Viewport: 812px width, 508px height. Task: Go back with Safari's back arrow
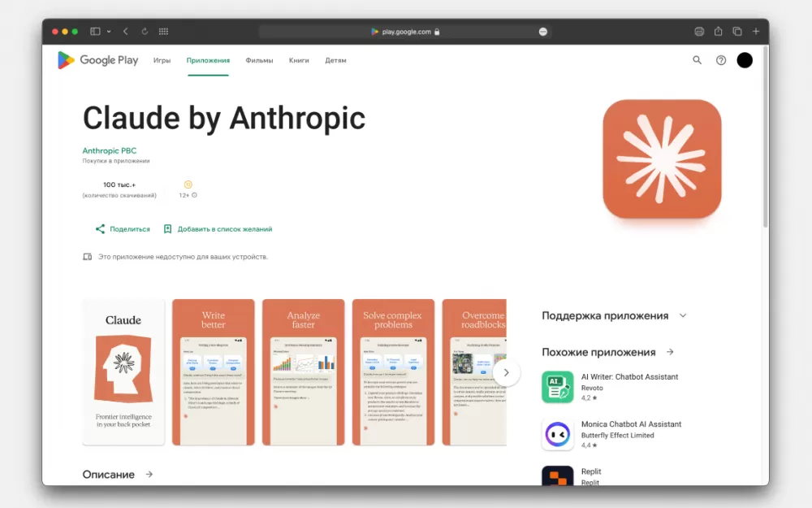[x=125, y=32]
